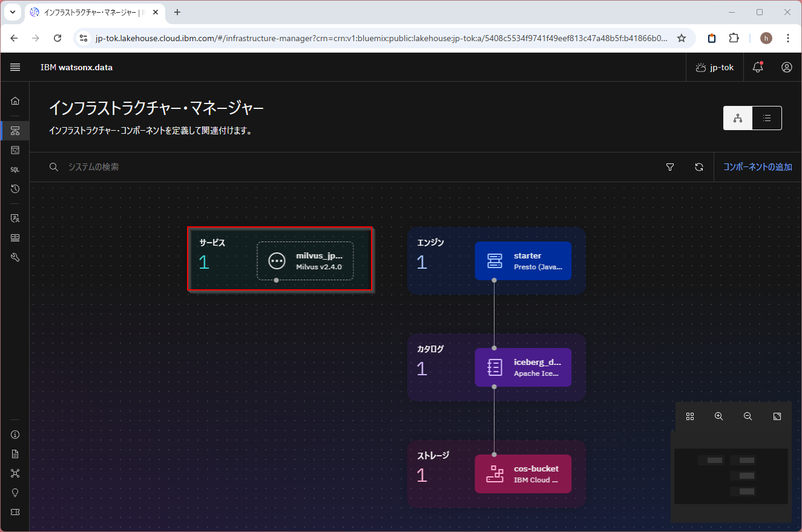Image resolution: width=802 pixels, height=532 pixels.
Task: Open the notifications bell
Action: point(758,67)
